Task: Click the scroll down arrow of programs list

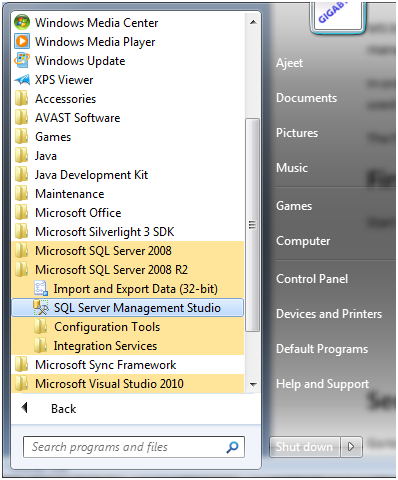Action: point(253,384)
